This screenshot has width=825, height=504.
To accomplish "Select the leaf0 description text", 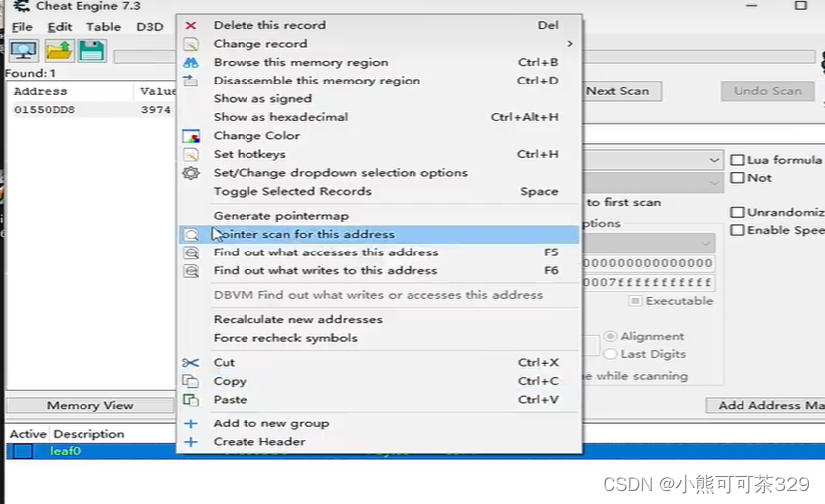I will point(65,451).
